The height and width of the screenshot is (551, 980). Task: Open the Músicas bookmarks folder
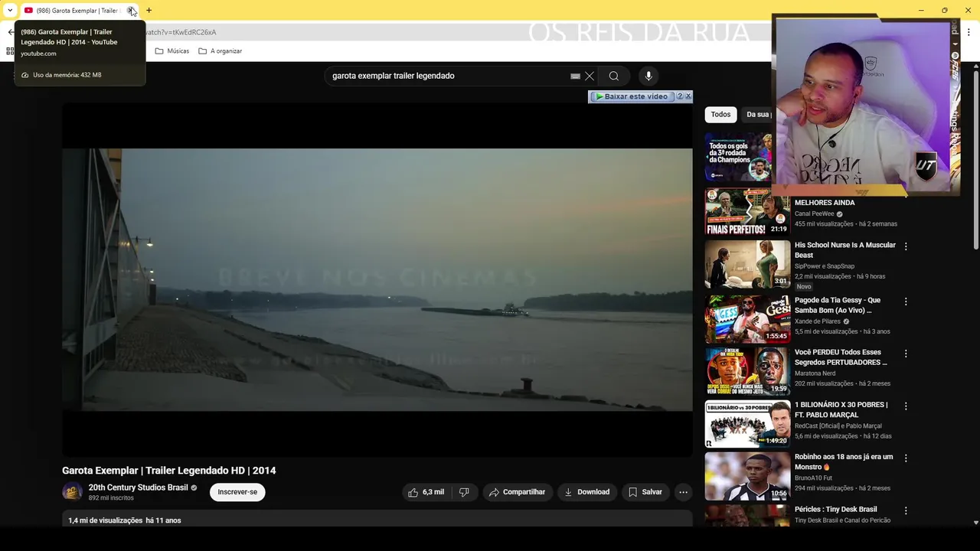click(171, 51)
